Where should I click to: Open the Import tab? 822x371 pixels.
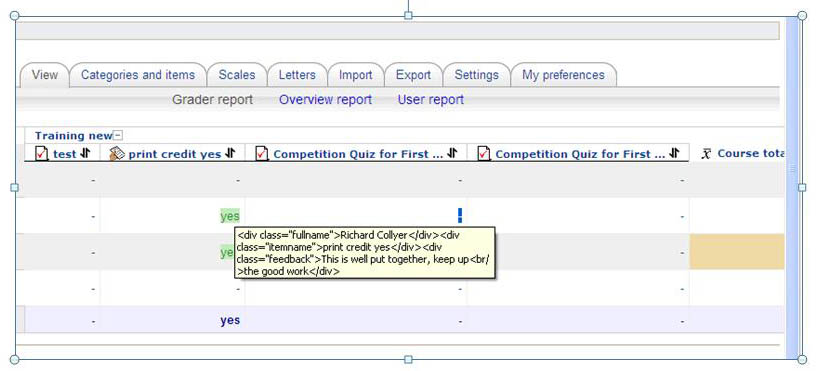pos(355,75)
